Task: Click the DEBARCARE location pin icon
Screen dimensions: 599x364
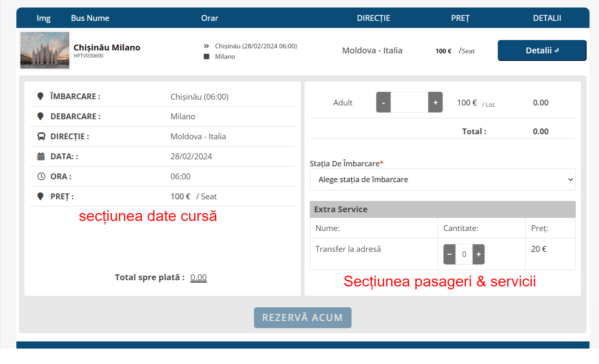Action: pyautogui.click(x=40, y=116)
